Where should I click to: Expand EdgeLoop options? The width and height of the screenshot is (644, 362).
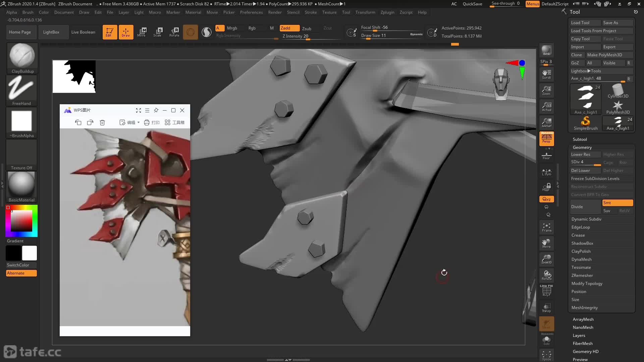581,227
